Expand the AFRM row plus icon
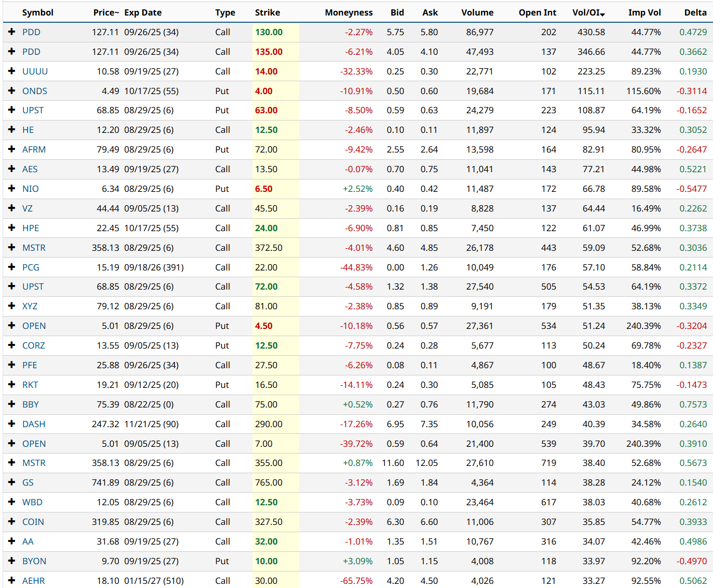Screen dimensions: 713x588 click(11, 149)
